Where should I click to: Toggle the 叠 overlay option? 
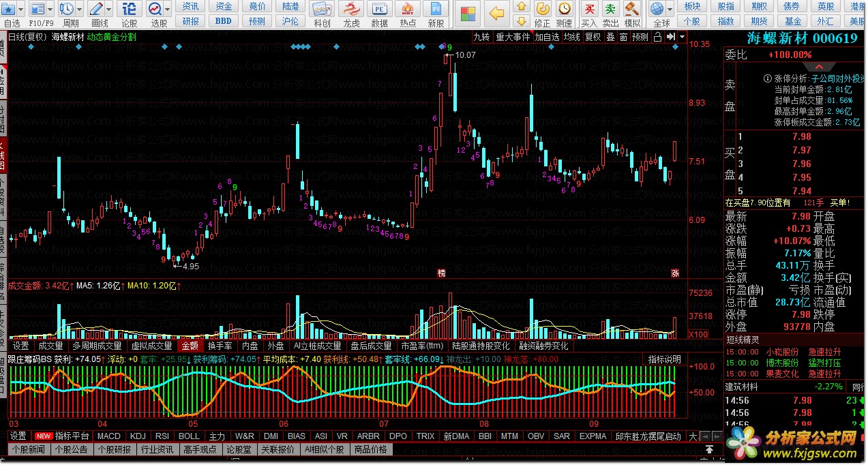(610, 37)
